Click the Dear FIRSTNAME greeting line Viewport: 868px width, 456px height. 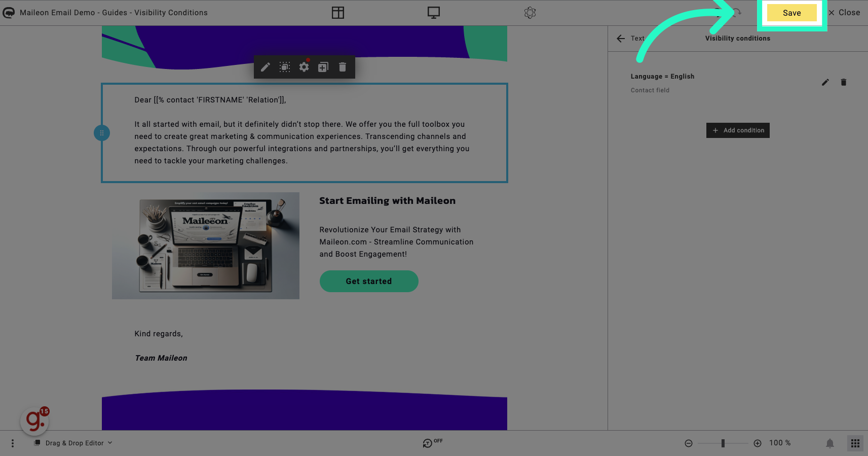coord(210,100)
